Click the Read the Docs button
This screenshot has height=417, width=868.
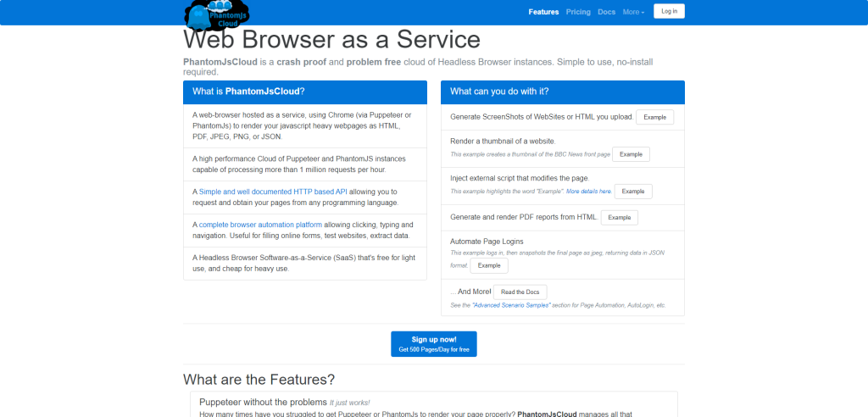pos(520,292)
